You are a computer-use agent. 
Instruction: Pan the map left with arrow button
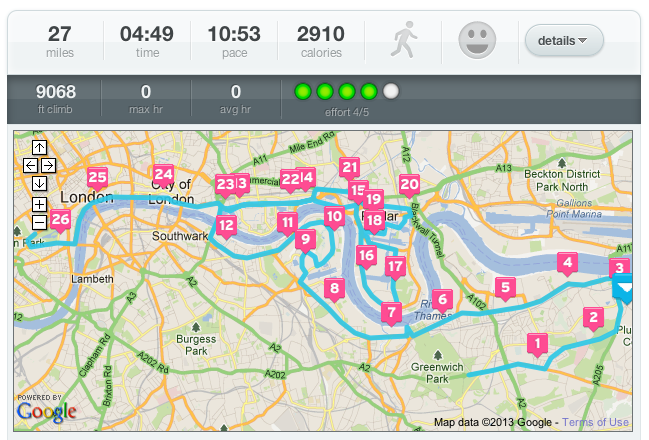pos(30,165)
